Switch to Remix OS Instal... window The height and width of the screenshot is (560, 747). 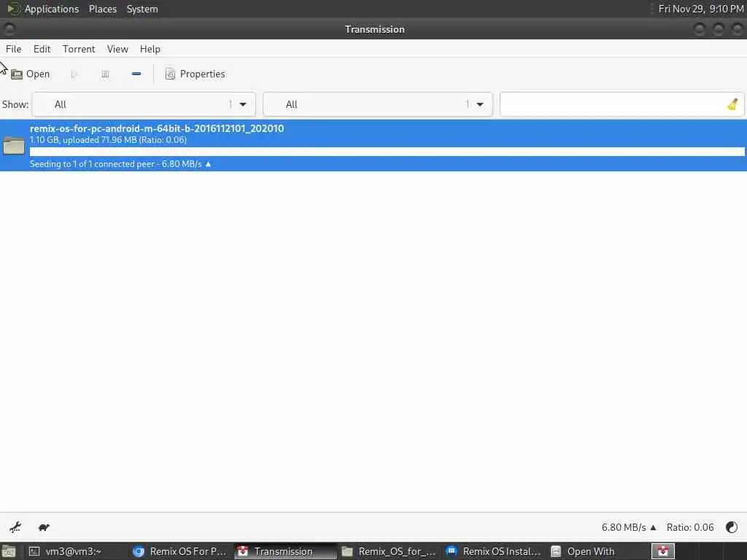pyautogui.click(x=494, y=551)
